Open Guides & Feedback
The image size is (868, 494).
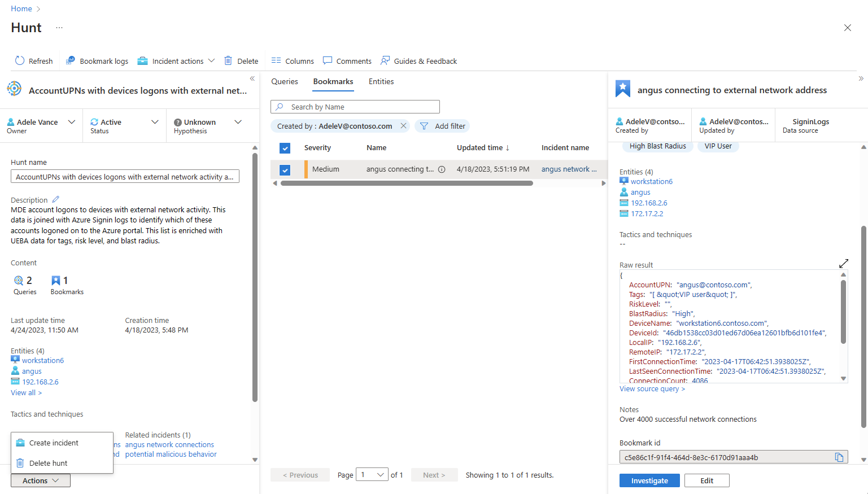386,60
